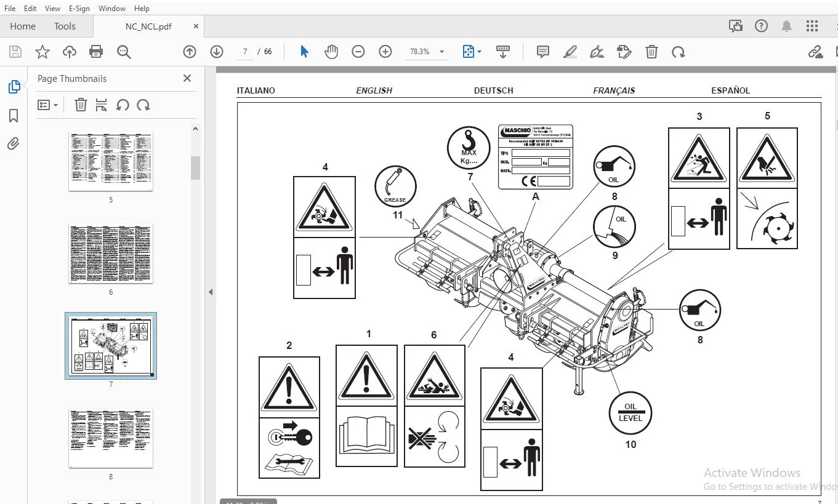This screenshot has width=838, height=504.
Task: Click the page number input field
Action: click(x=245, y=52)
